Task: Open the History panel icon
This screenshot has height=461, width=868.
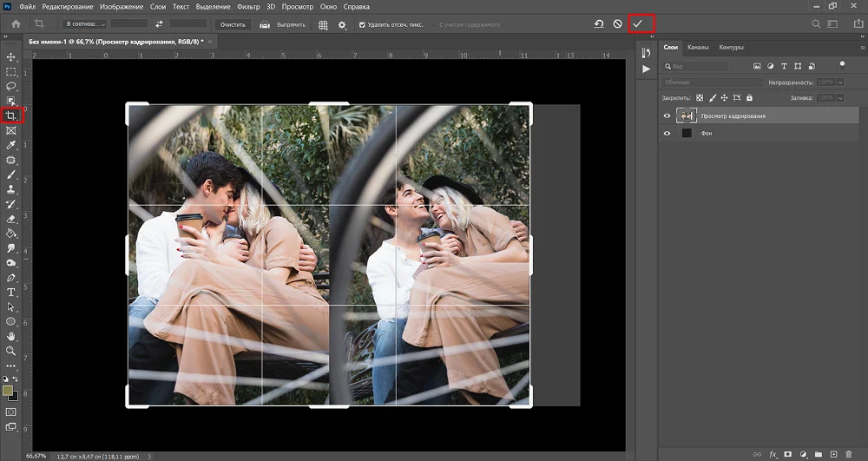Action: [x=646, y=53]
